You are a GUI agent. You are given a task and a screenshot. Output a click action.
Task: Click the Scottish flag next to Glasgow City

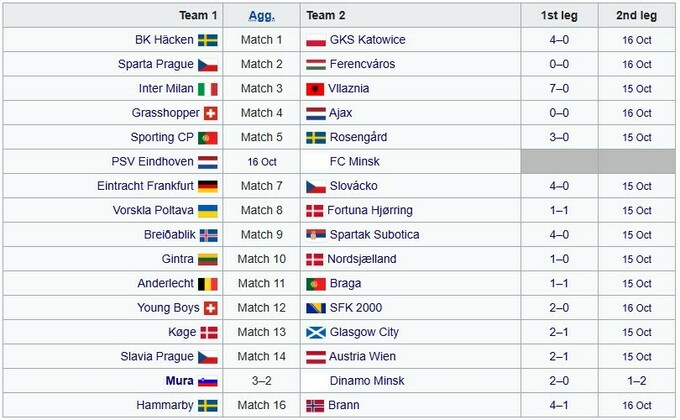point(315,332)
